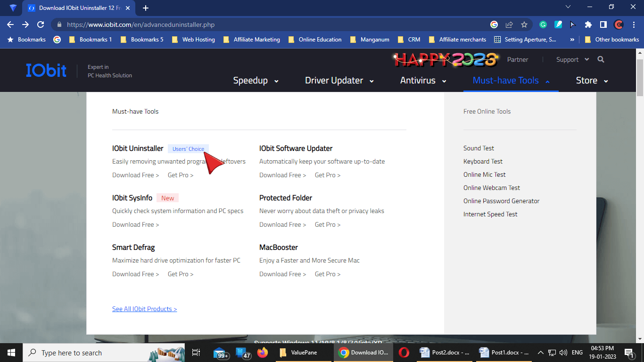Expand the Antivirus menu
The image size is (644, 362).
pos(423,81)
